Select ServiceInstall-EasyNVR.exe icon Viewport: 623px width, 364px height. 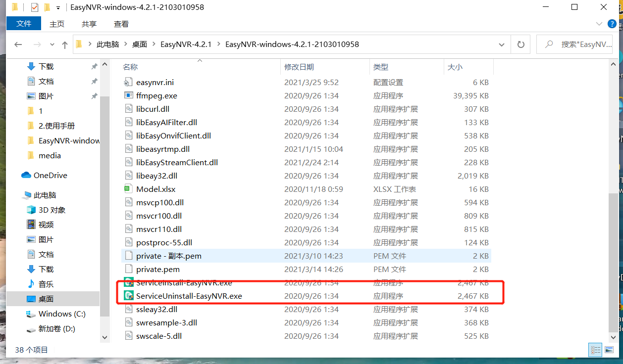(x=128, y=282)
